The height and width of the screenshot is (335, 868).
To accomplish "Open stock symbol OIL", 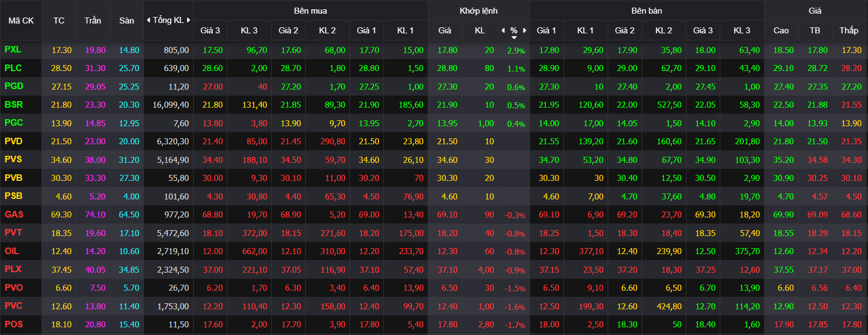I will pyautogui.click(x=12, y=251).
